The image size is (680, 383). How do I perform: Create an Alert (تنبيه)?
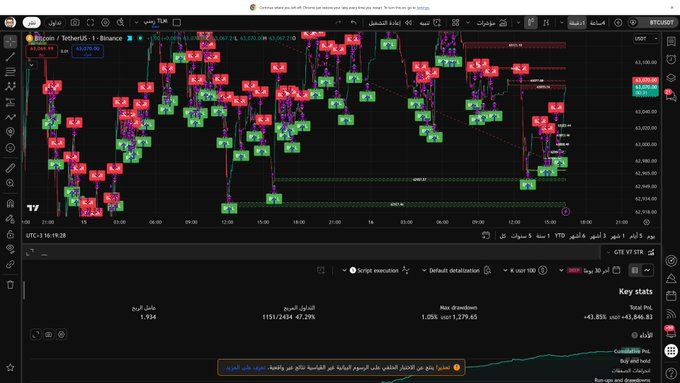430,22
